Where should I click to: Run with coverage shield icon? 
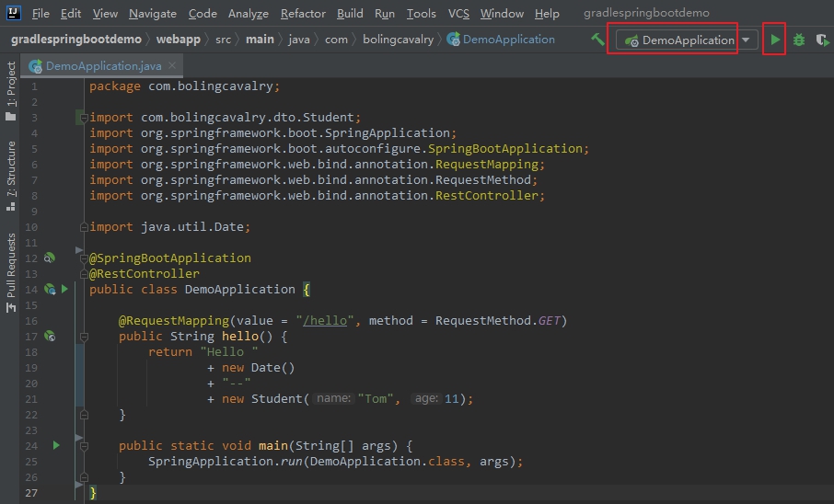coord(822,40)
